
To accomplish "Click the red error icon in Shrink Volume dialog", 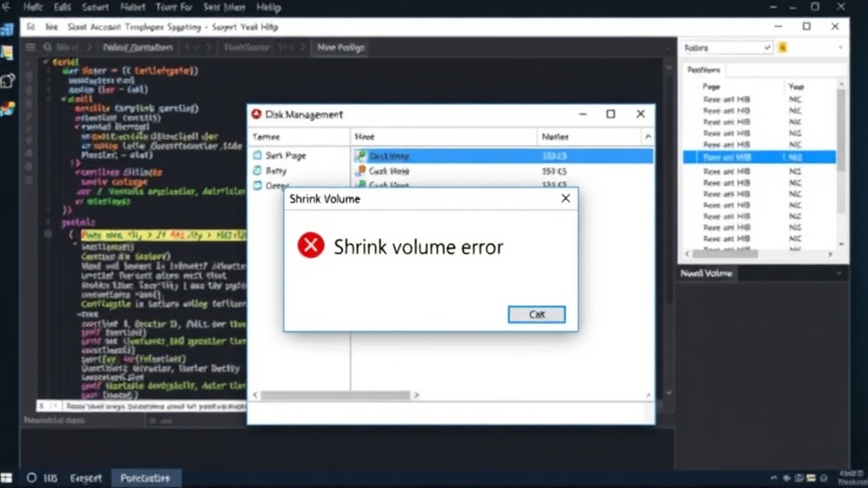I will pos(311,245).
